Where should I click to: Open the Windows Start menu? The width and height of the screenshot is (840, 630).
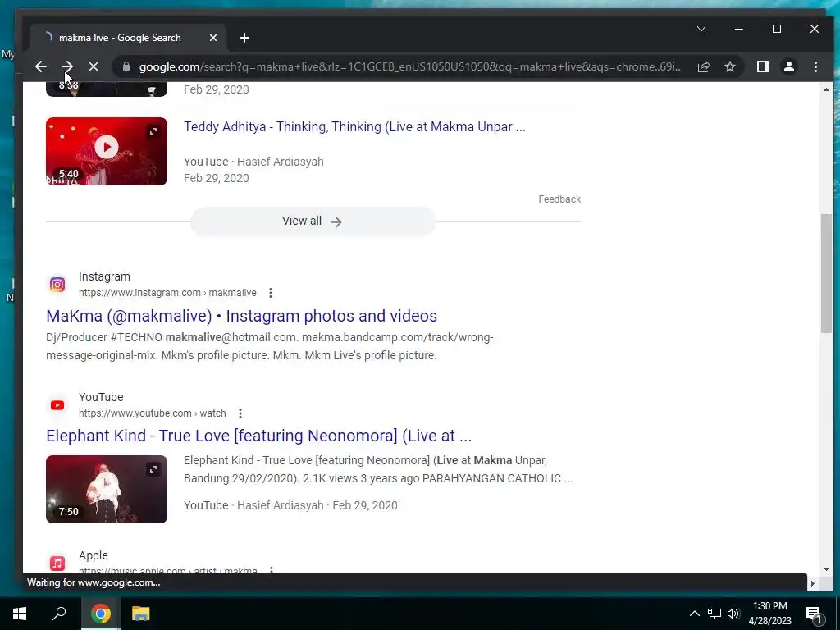click(x=20, y=614)
